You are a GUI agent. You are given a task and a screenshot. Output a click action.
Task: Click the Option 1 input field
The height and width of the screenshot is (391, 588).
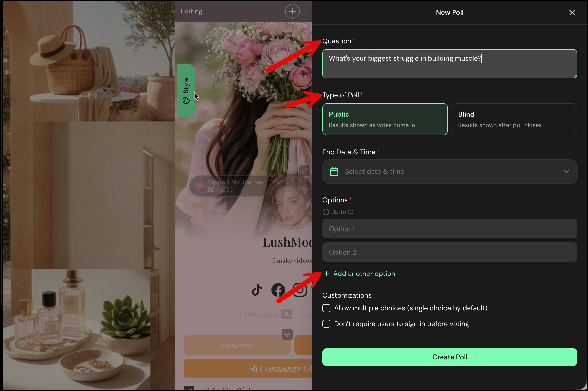pos(450,229)
